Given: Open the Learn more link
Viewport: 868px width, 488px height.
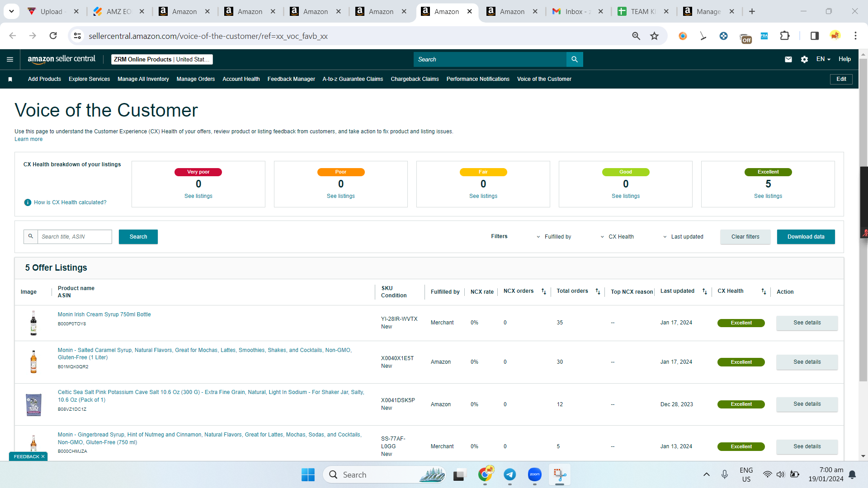Looking at the screenshot, I should pos(28,139).
